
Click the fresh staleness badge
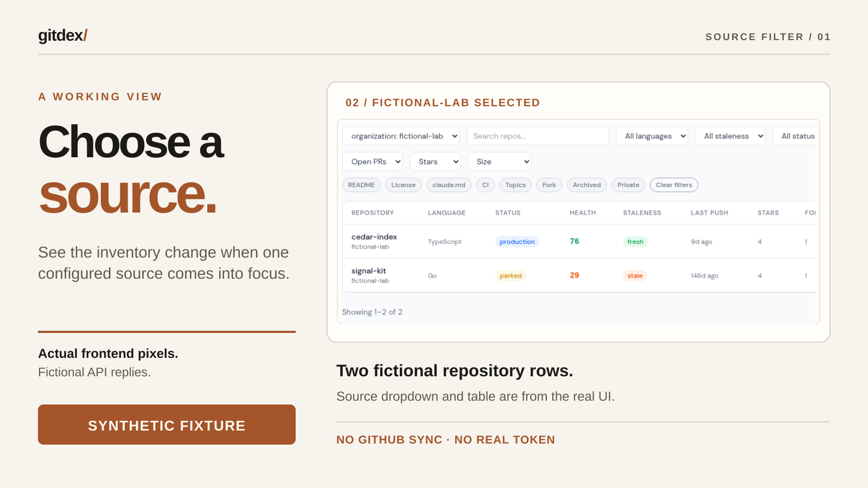coord(635,242)
